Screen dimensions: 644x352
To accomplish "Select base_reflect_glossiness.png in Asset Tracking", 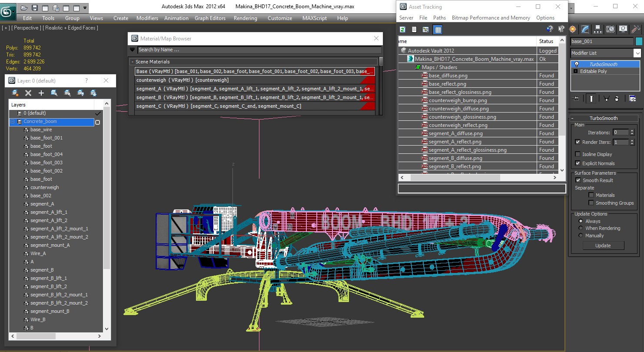I will click(x=460, y=92).
